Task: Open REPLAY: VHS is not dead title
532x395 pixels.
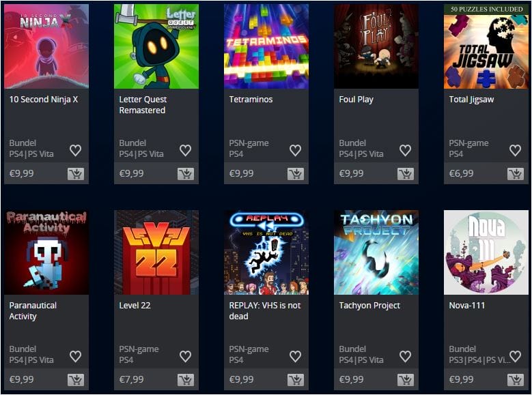Action: [265, 310]
